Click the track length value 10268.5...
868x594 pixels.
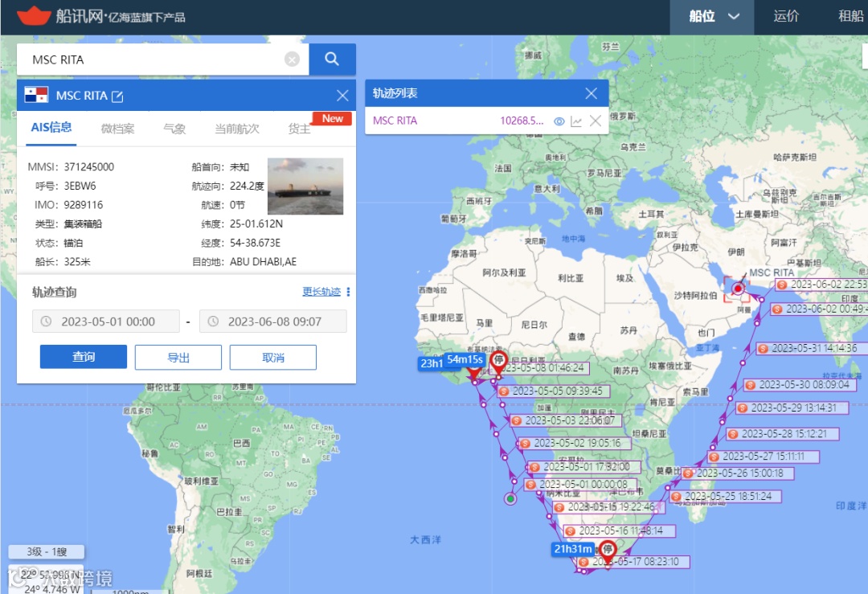coord(522,121)
